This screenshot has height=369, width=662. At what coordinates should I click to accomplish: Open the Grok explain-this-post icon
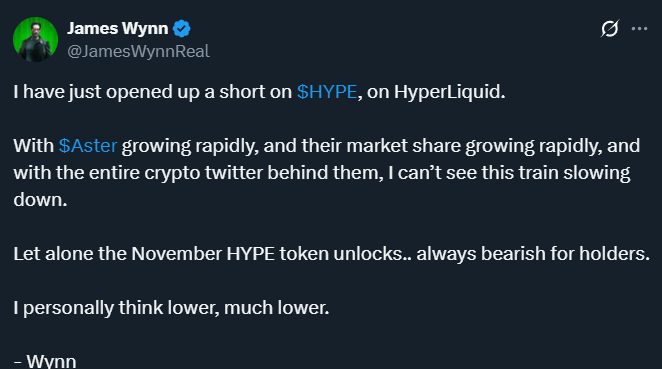610,29
